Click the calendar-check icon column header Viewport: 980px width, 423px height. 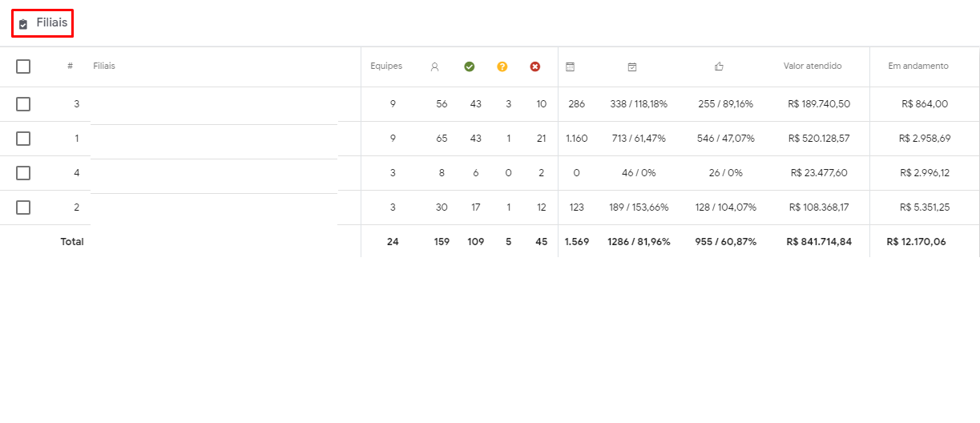coord(632,67)
